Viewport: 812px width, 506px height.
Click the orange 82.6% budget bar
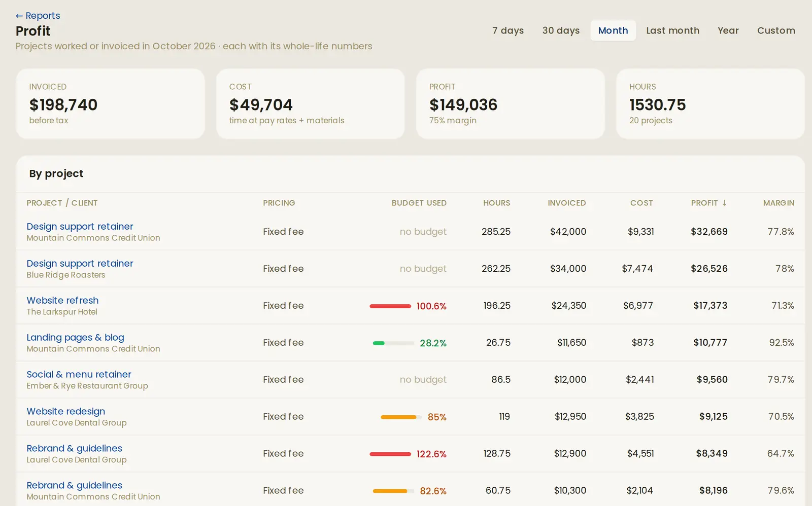pyautogui.click(x=393, y=491)
